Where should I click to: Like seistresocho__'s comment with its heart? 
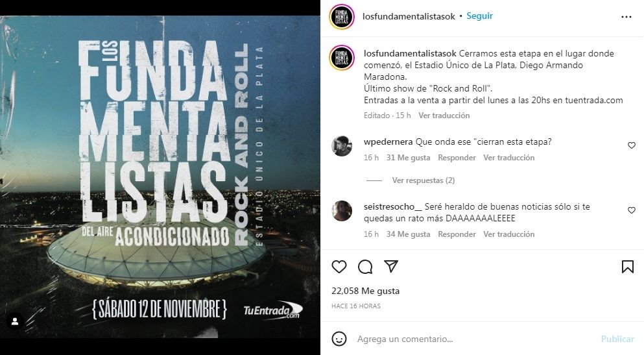click(632, 210)
